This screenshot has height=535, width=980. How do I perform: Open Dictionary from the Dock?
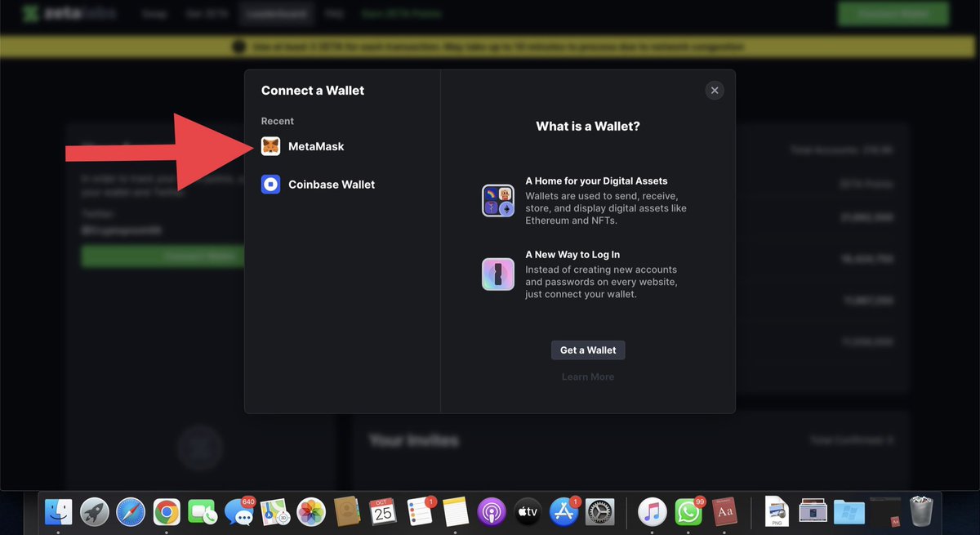(x=725, y=512)
